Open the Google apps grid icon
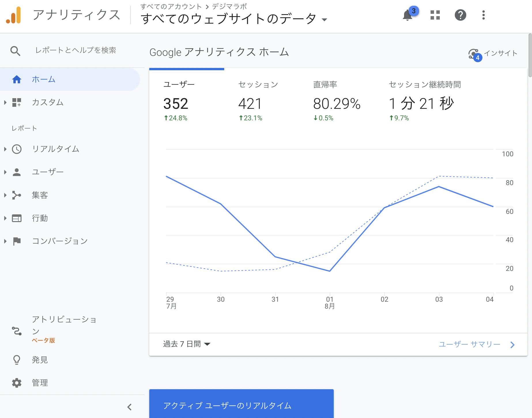Screen dimensions: 532x418 tap(435, 15)
